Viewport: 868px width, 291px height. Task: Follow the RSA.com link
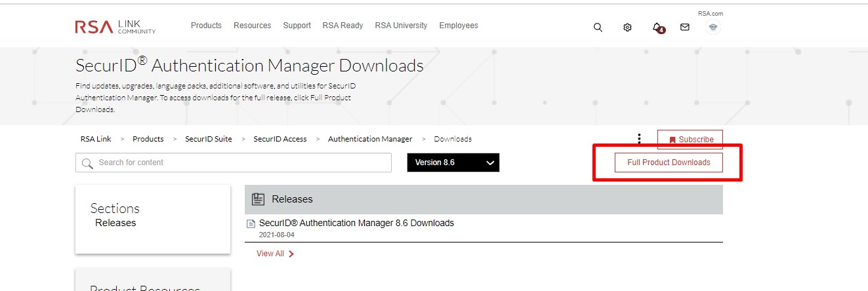[711, 13]
